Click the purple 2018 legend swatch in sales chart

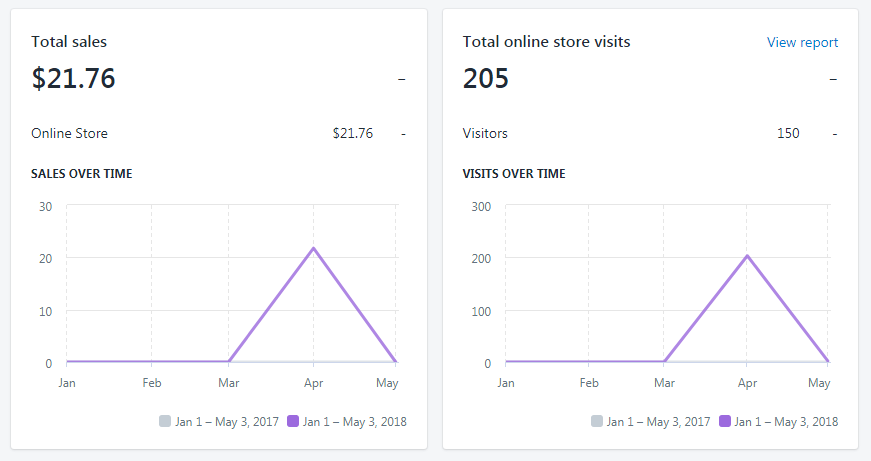tap(293, 421)
